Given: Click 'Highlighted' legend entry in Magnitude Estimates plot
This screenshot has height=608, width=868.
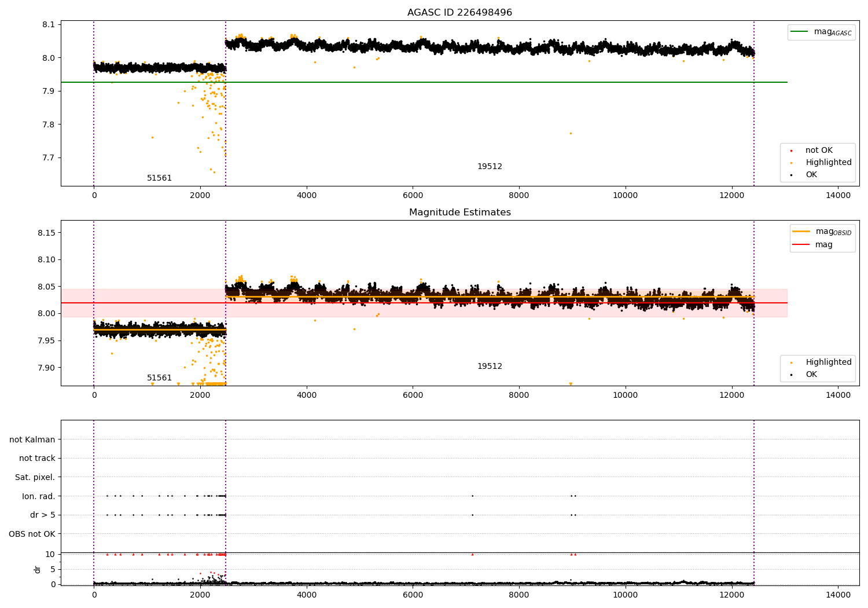Looking at the screenshot, I should point(828,362).
